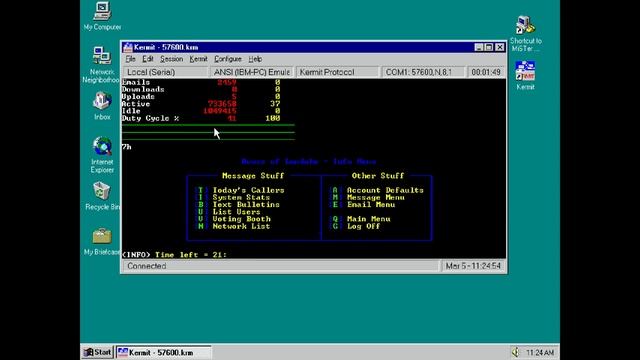The height and width of the screenshot is (360, 640).
Task: Close the Kermit window
Action: click(500, 47)
